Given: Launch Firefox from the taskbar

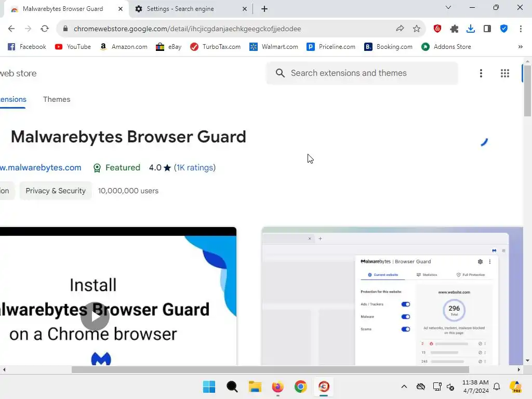Looking at the screenshot, I should pyautogui.click(x=277, y=387).
